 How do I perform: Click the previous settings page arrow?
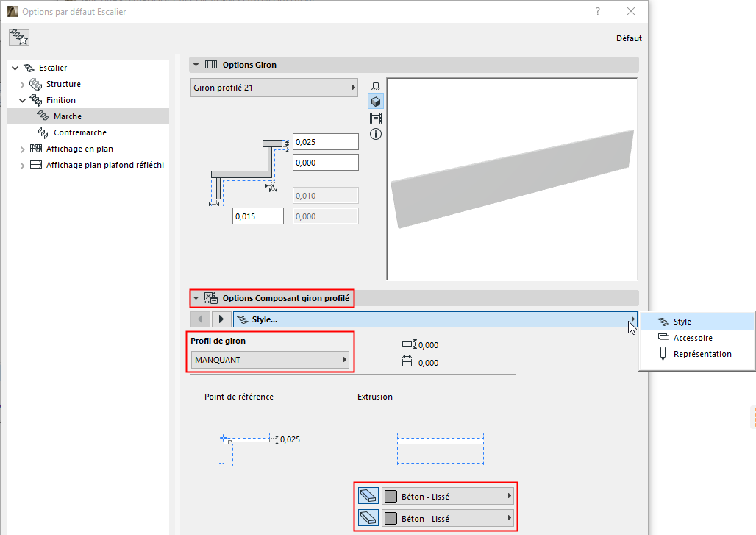pyautogui.click(x=200, y=319)
